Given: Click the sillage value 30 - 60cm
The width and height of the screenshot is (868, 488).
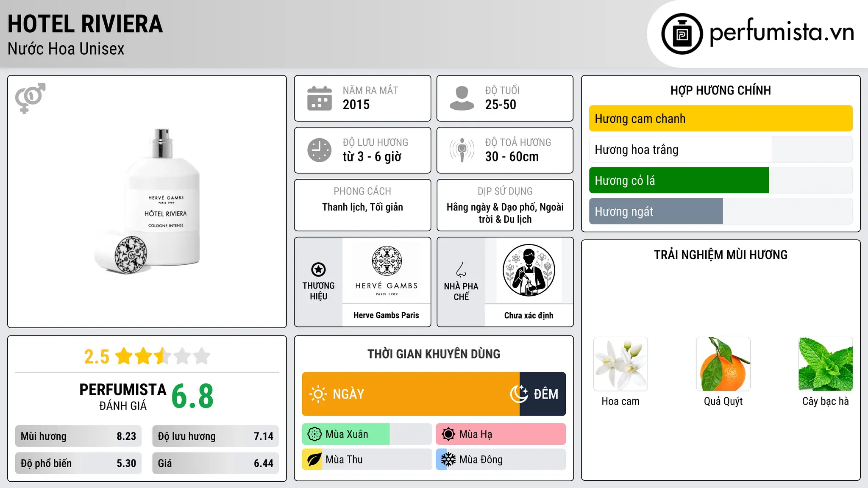Looking at the screenshot, I should (512, 157).
